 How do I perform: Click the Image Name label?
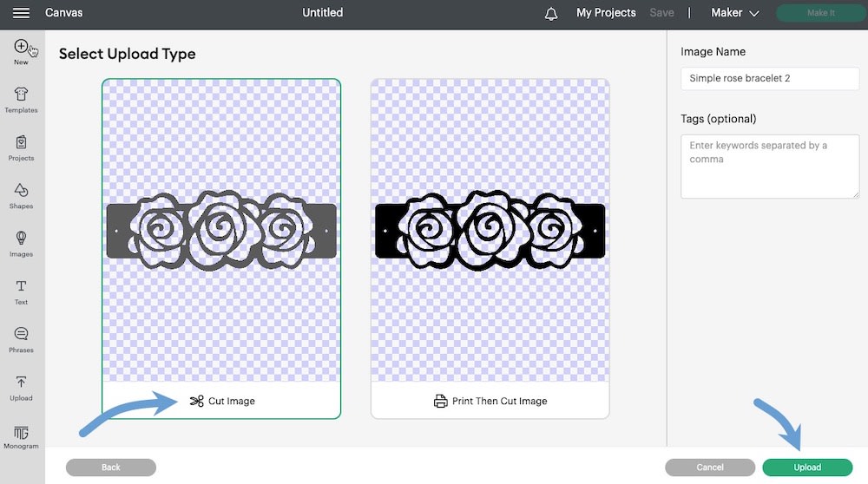713,52
